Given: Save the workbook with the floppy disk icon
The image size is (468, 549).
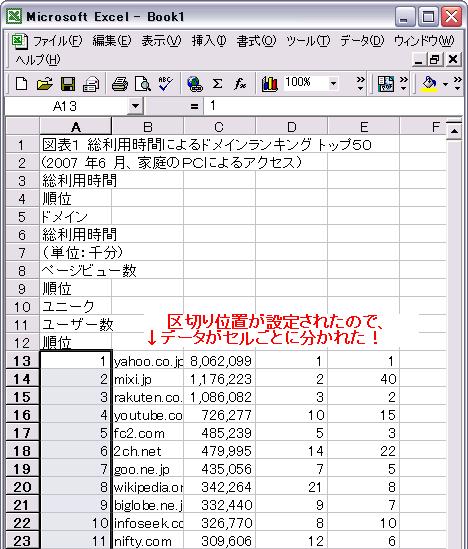Looking at the screenshot, I should point(68,84).
